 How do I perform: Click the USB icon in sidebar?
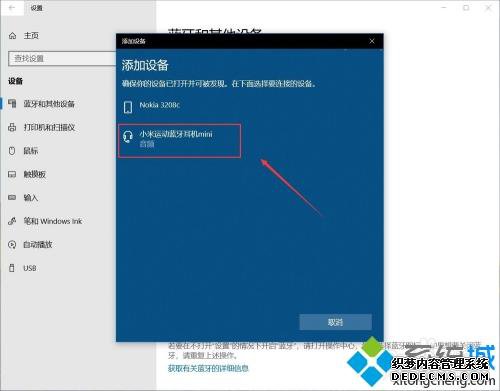[x=12, y=268]
